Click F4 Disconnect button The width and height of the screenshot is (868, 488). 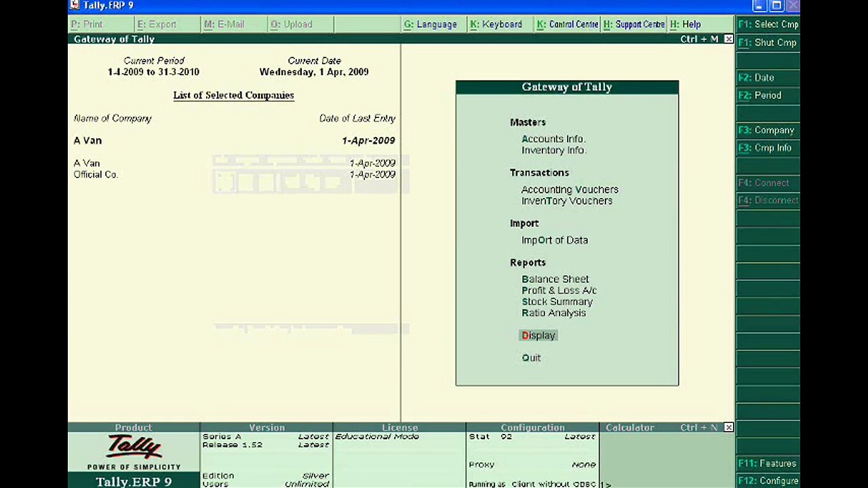(768, 201)
